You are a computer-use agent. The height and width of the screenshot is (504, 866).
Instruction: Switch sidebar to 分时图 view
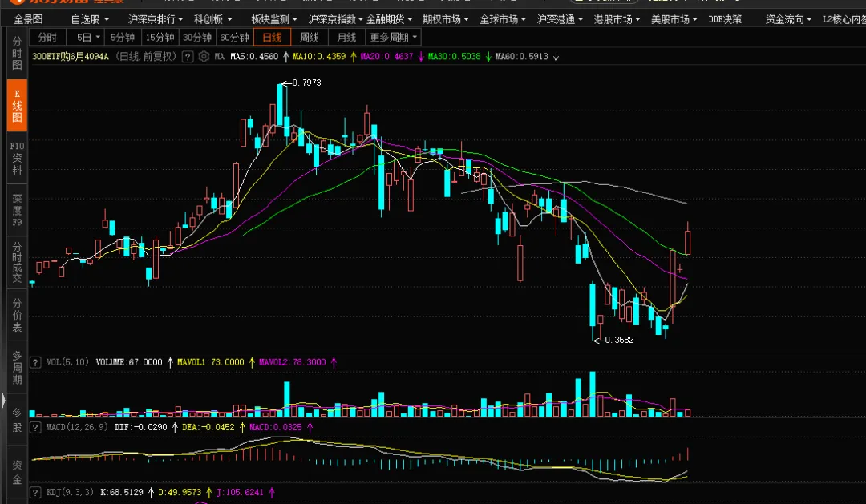click(x=17, y=53)
